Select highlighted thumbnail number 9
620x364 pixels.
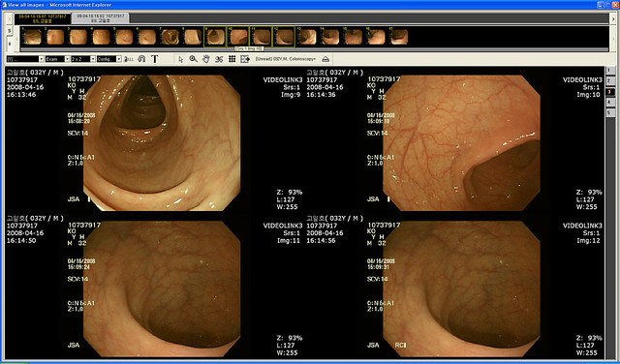tap(215, 37)
